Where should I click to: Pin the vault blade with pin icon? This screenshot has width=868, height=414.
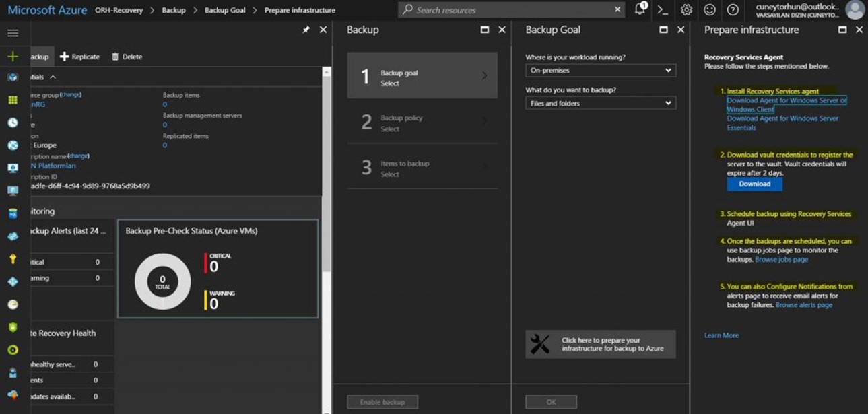306,30
